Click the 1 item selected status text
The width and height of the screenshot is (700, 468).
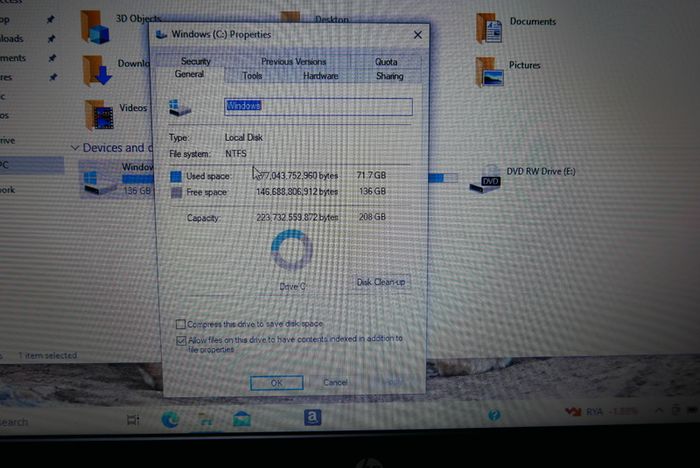pos(48,355)
